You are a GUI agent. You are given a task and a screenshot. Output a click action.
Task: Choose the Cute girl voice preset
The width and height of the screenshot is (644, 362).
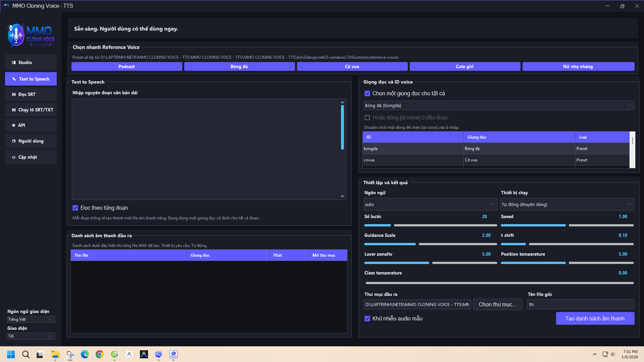(x=465, y=66)
